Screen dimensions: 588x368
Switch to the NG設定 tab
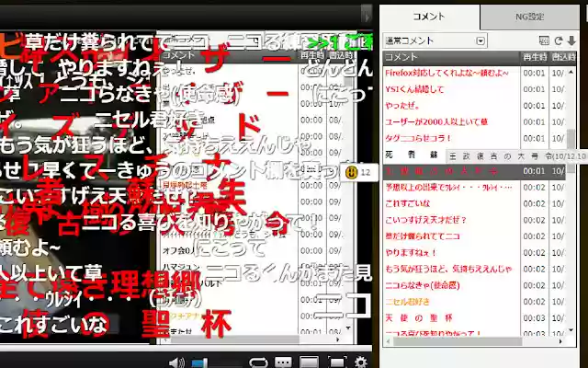click(x=528, y=16)
